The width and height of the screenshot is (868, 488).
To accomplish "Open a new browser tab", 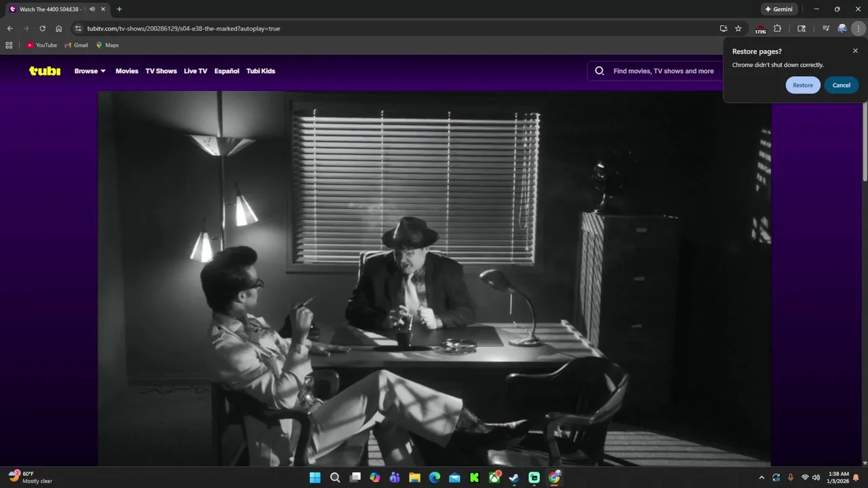I will [x=119, y=9].
